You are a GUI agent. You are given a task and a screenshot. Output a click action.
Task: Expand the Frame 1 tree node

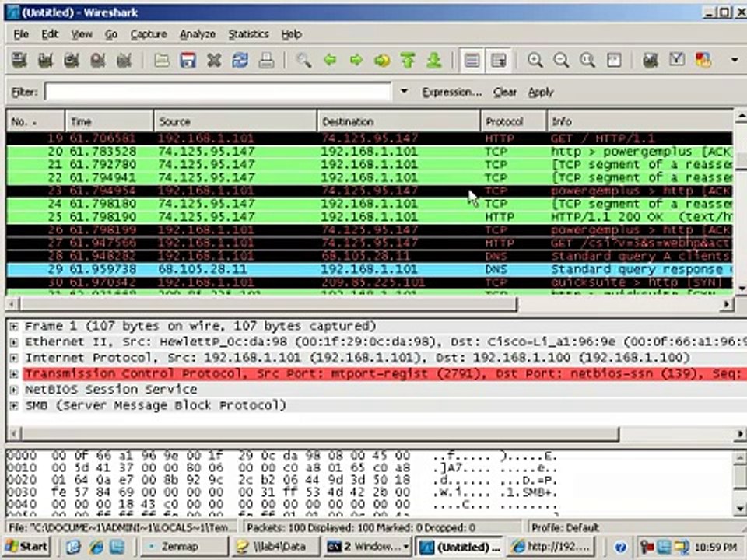[14, 326]
